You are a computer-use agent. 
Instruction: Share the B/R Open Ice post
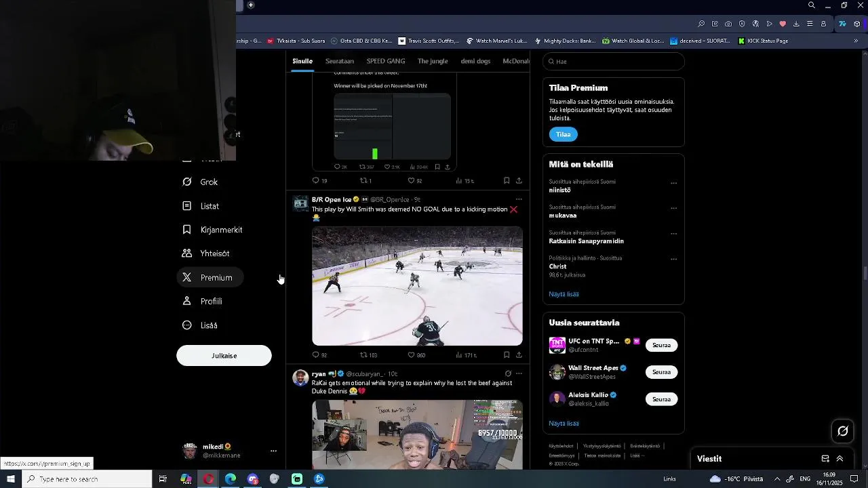tap(519, 354)
